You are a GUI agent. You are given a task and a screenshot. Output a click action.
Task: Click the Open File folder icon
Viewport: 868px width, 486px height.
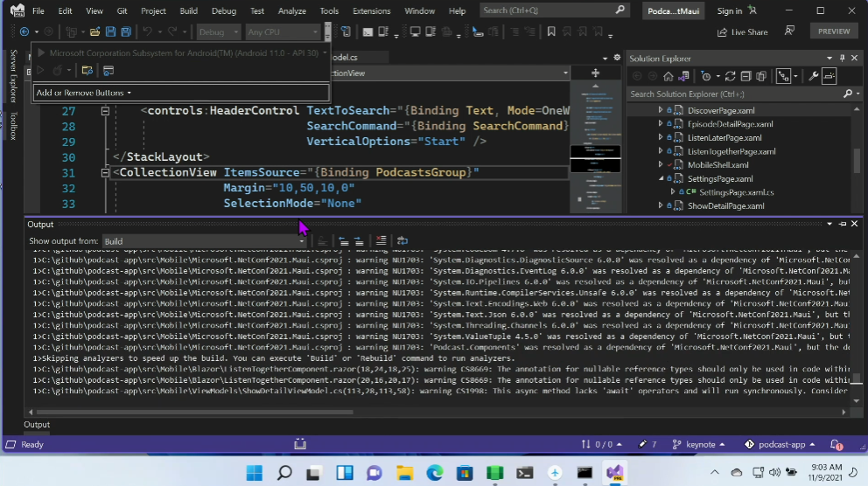93,31
